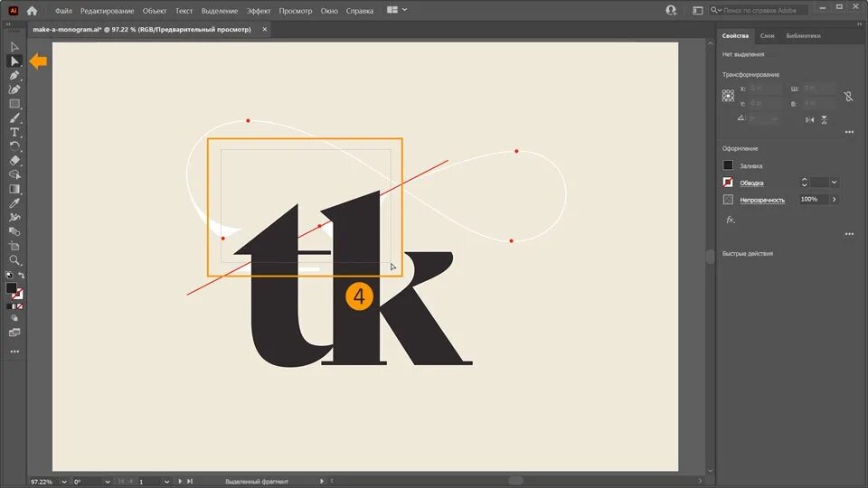Click the opacity 100% field

[x=813, y=199]
